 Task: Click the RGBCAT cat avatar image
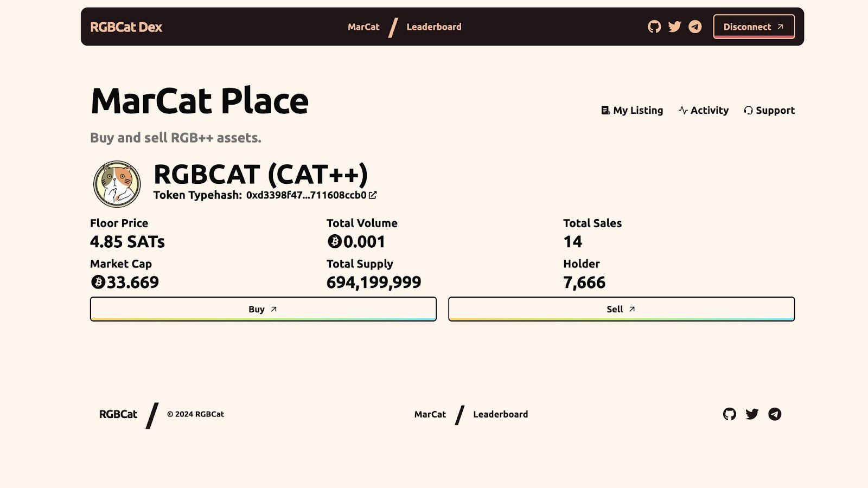pos(117,184)
